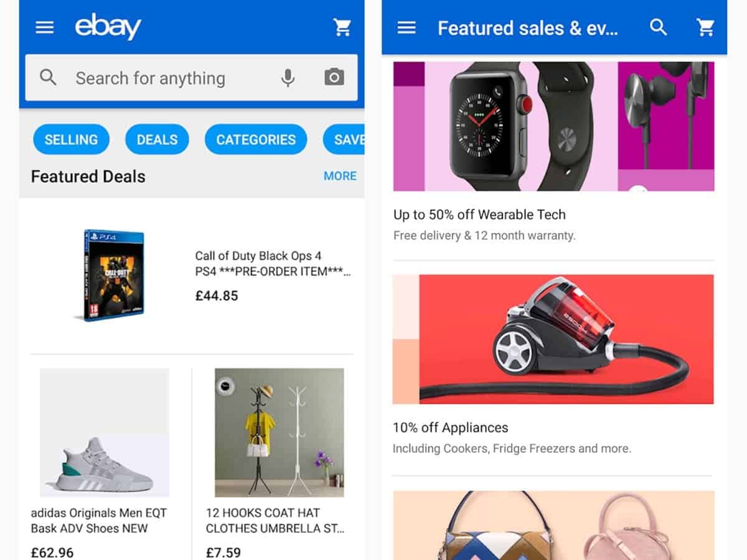Open the hamburger menu beside eBay logo
The height and width of the screenshot is (560, 747).
[45, 27]
